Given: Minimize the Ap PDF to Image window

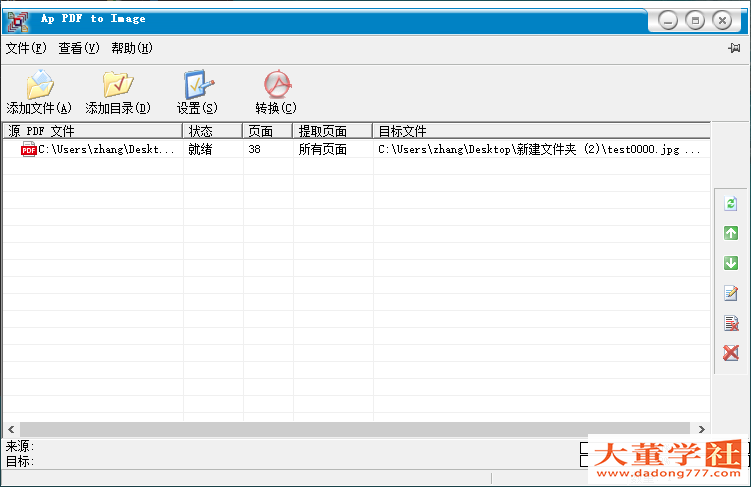Looking at the screenshot, I should pyautogui.click(x=668, y=21).
